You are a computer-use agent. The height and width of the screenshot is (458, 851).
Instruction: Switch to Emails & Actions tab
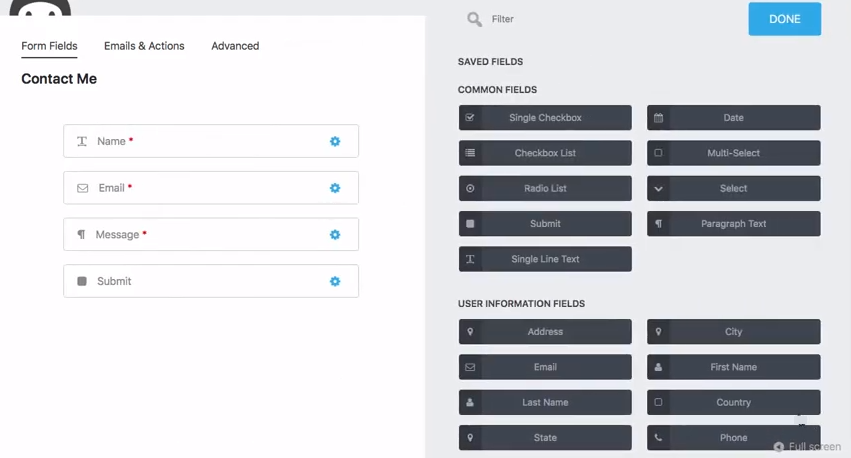[144, 46]
